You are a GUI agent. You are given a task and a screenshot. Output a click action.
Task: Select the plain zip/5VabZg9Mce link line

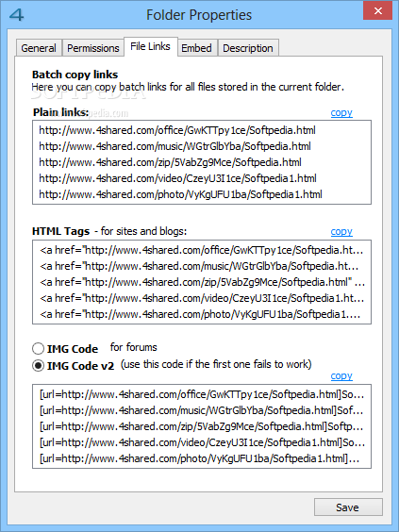170,162
